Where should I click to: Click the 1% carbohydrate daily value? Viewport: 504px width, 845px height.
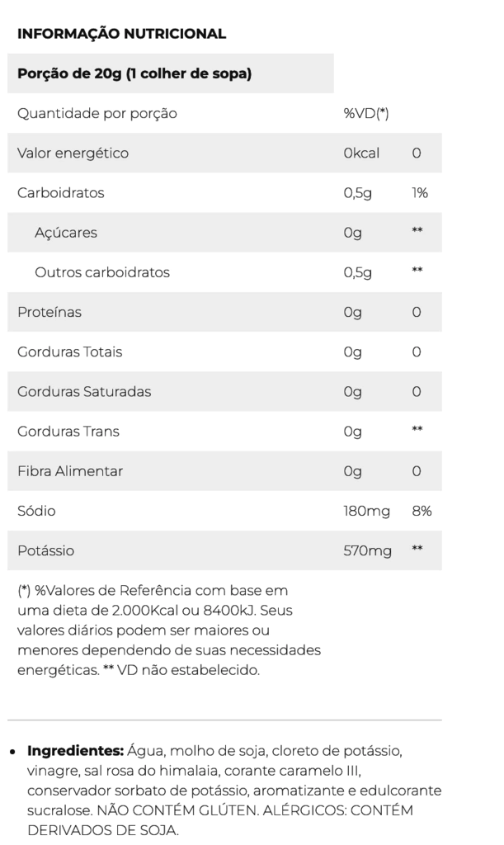point(419,192)
